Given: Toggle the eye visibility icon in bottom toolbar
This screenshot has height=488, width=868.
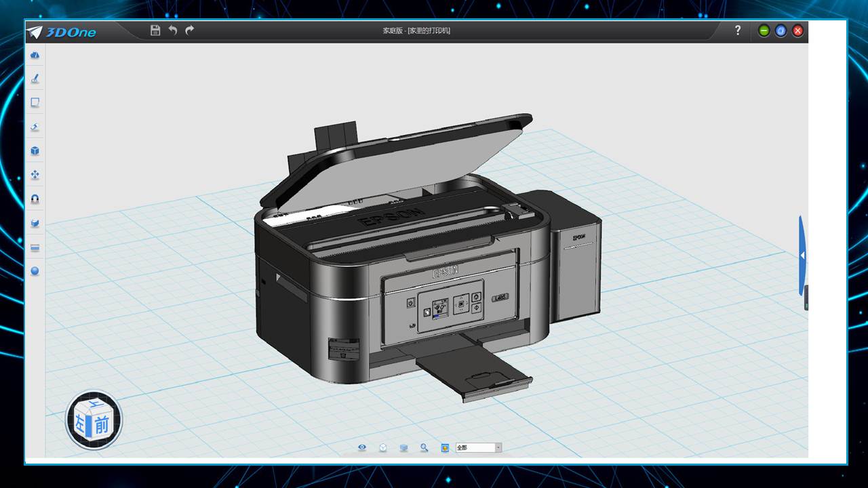Looking at the screenshot, I should (362, 447).
